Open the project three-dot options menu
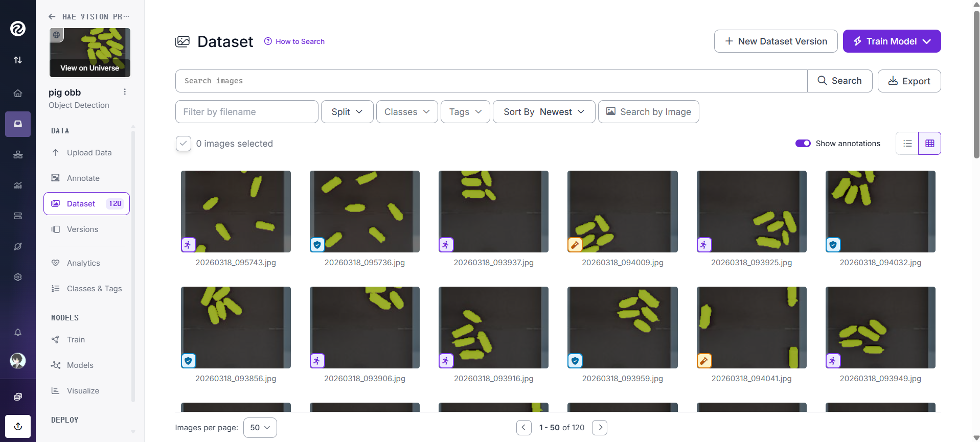980x442 pixels. (x=125, y=92)
